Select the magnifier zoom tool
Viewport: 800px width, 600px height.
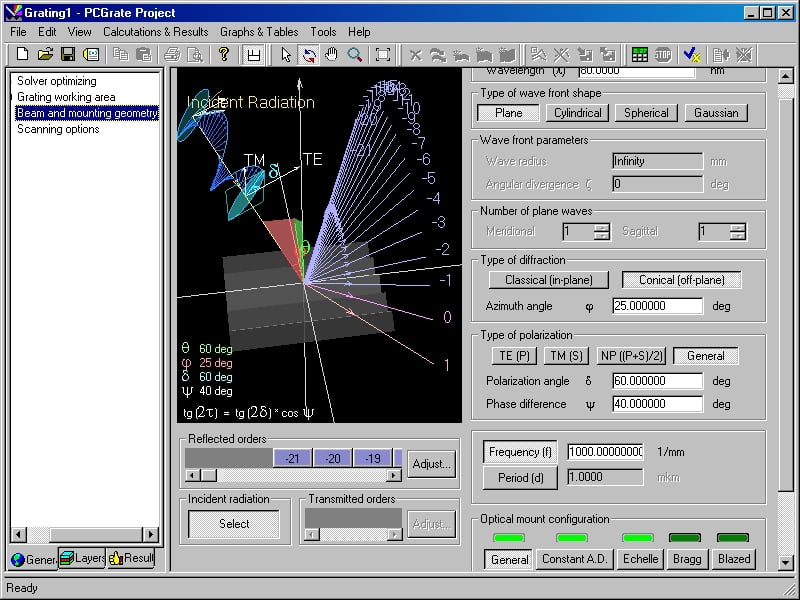point(355,54)
